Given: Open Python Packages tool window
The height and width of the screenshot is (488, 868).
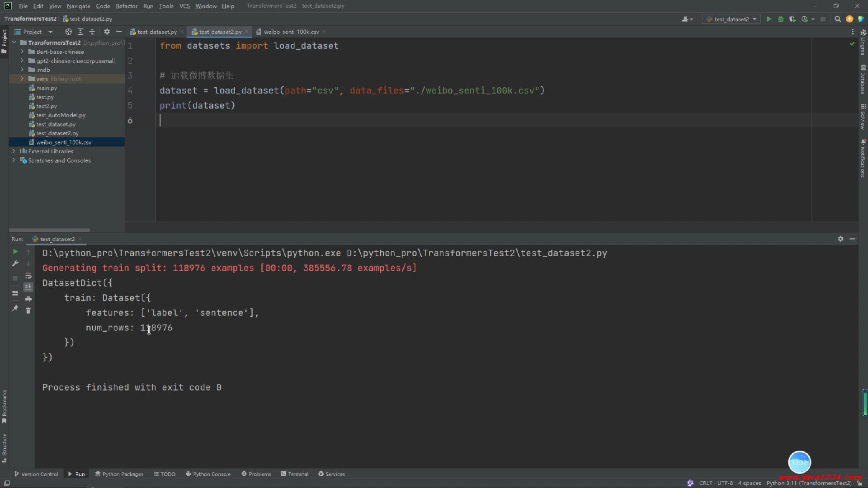Looking at the screenshot, I should (x=119, y=474).
